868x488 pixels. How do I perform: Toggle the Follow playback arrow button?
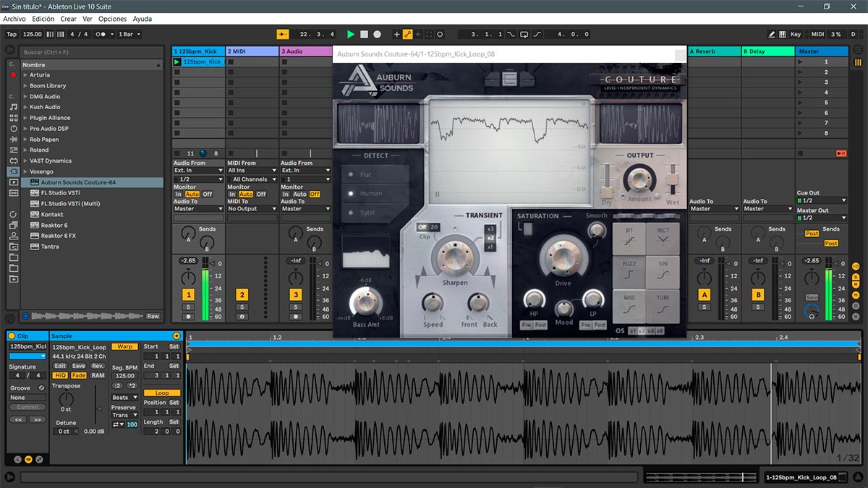click(283, 34)
